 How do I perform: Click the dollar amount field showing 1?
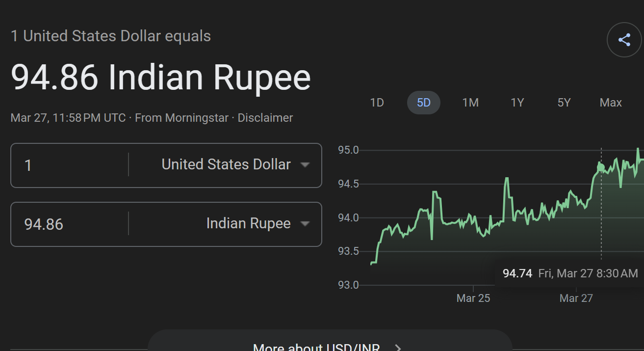click(69, 165)
